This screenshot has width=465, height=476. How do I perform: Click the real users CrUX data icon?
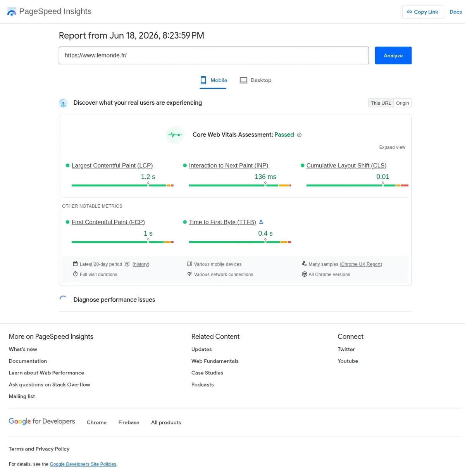pyautogui.click(x=63, y=103)
